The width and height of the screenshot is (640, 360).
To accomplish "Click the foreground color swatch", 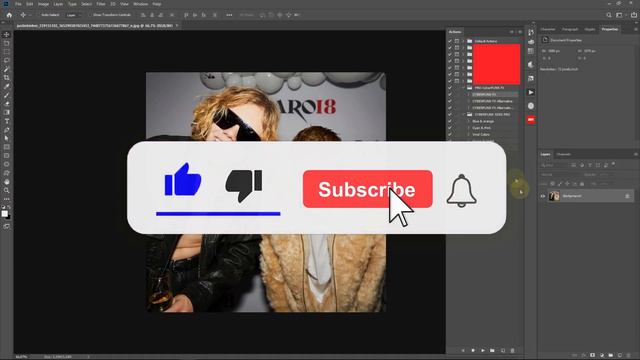I will point(4,214).
